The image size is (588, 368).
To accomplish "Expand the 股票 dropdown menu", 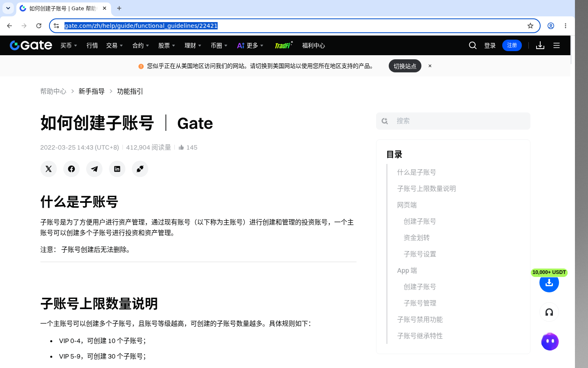I will coord(167,45).
